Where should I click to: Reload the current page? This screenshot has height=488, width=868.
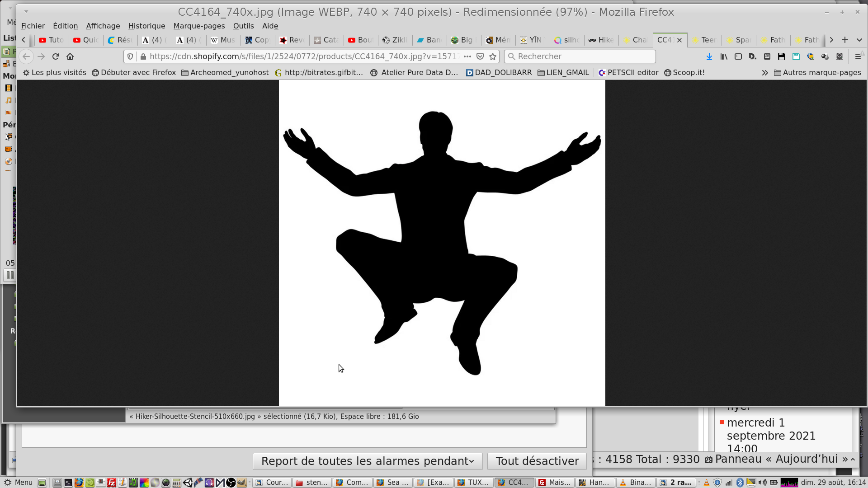coord(56,56)
